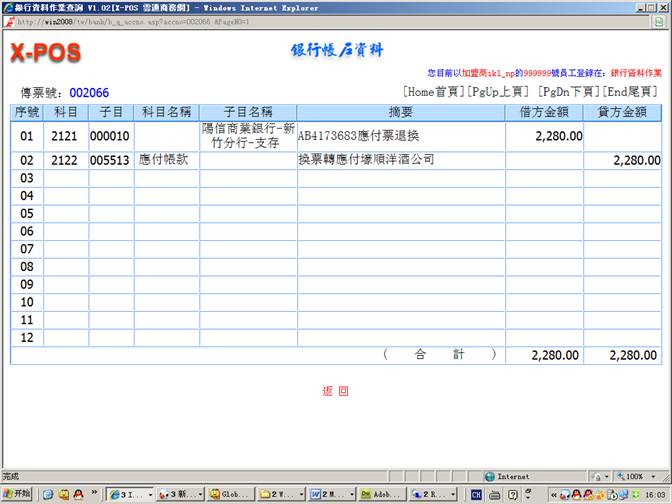Click the system clock in the taskbar
This screenshot has height=504, width=672.
[x=655, y=494]
